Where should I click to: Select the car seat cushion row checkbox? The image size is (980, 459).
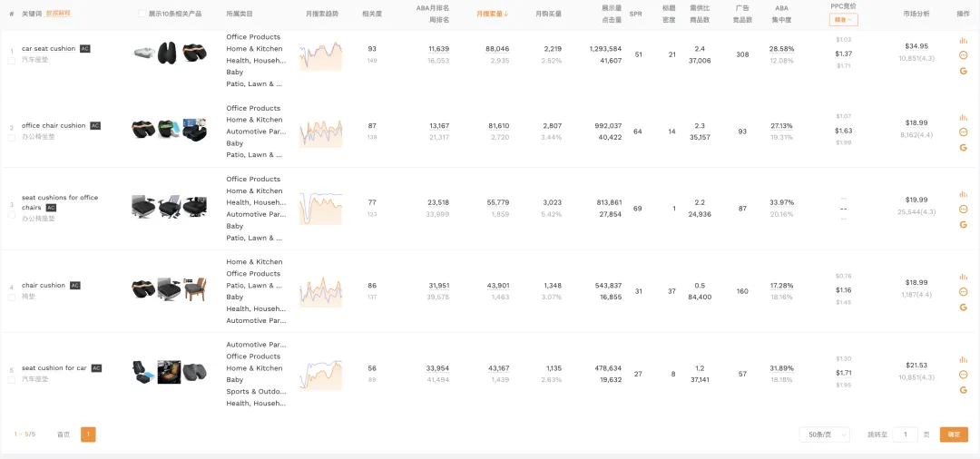(12, 61)
